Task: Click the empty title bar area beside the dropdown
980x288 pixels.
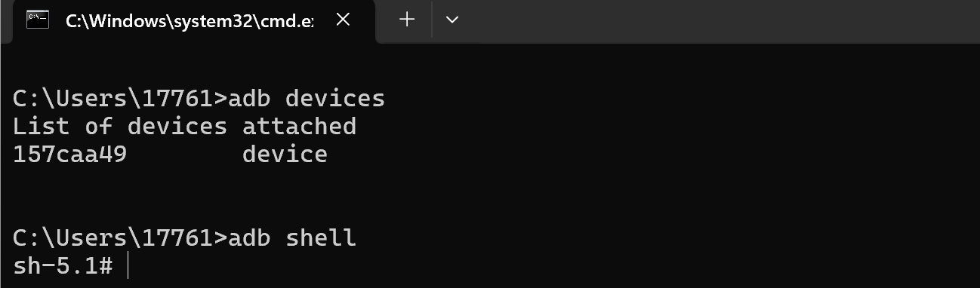Action: (x=717, y=20)
